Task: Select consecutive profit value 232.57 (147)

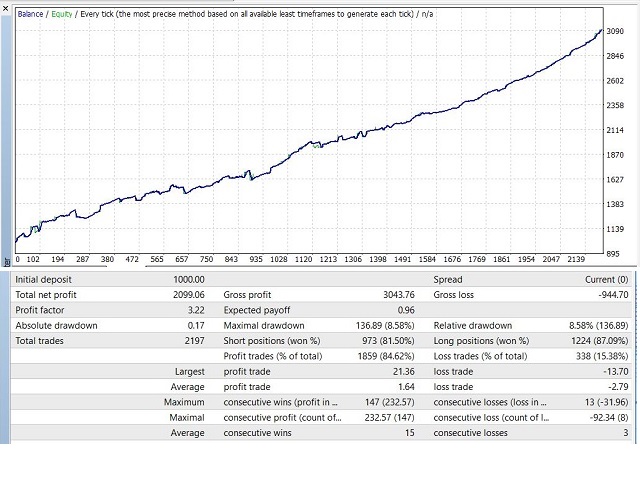Action: pos(389,418)
